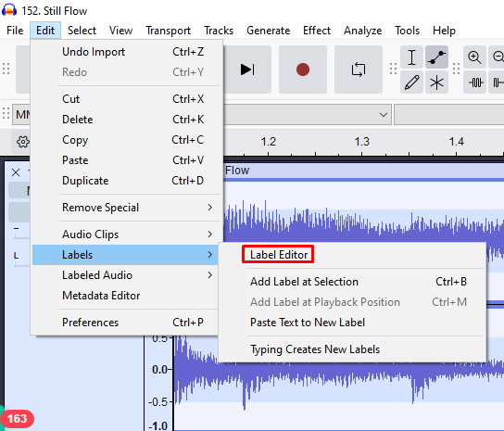Choose Paste Text to New Label
Image resolution: width=504 pixels, height=431 pixels.
352,323
